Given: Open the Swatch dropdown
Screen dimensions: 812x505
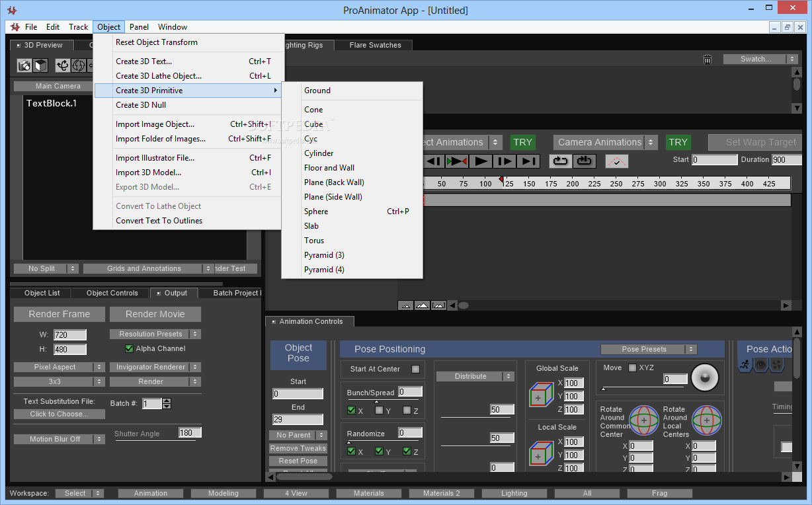Looking at the screenshot, I should [x=760, y=59].
